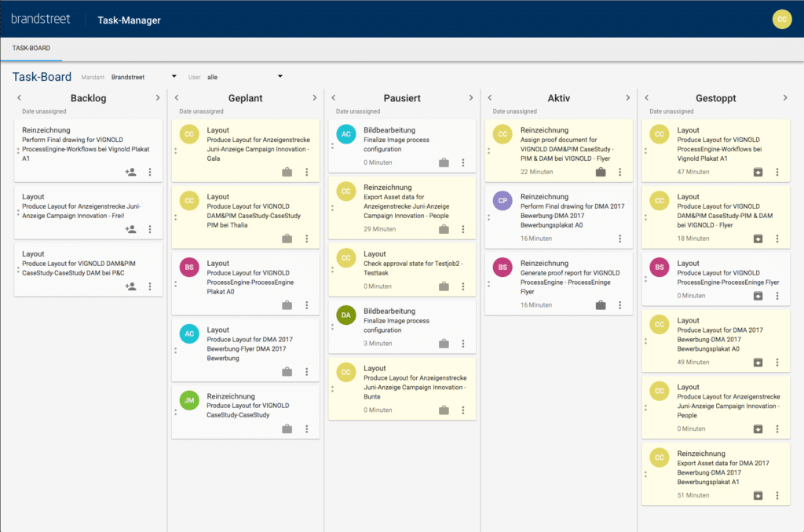Click briefcase icon on Pausiert 29 Minuten card
Image resolution: width=804 pixels, height=532 pixels.
[x=444, y=229]
